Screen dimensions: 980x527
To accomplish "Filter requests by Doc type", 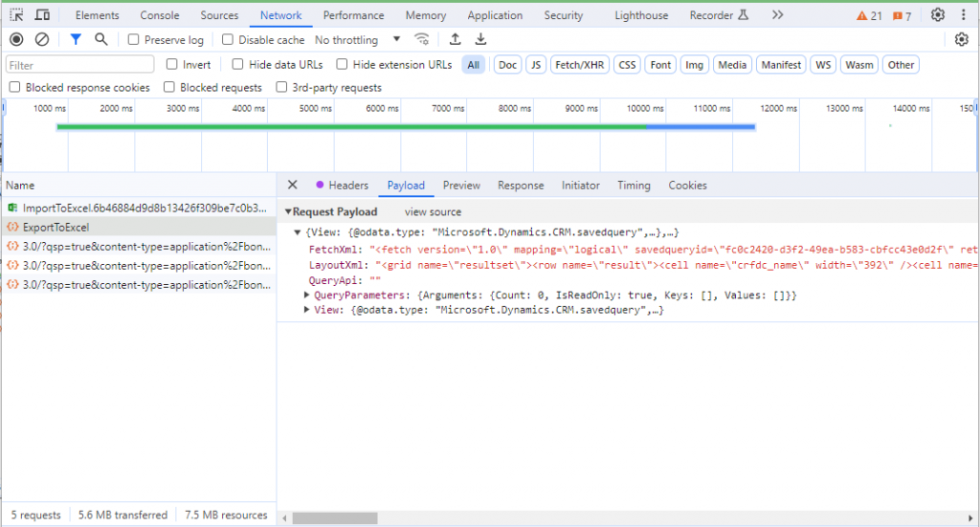I will (x=507, y=65).
